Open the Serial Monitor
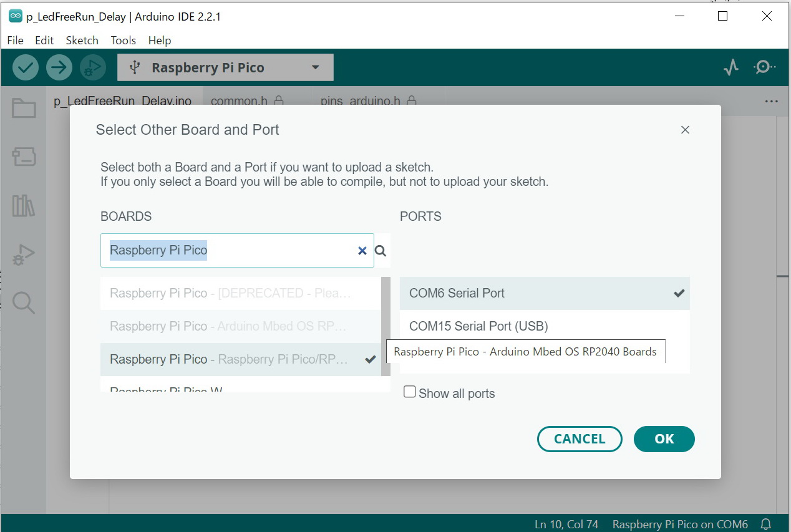 click(x=764, y=67)
